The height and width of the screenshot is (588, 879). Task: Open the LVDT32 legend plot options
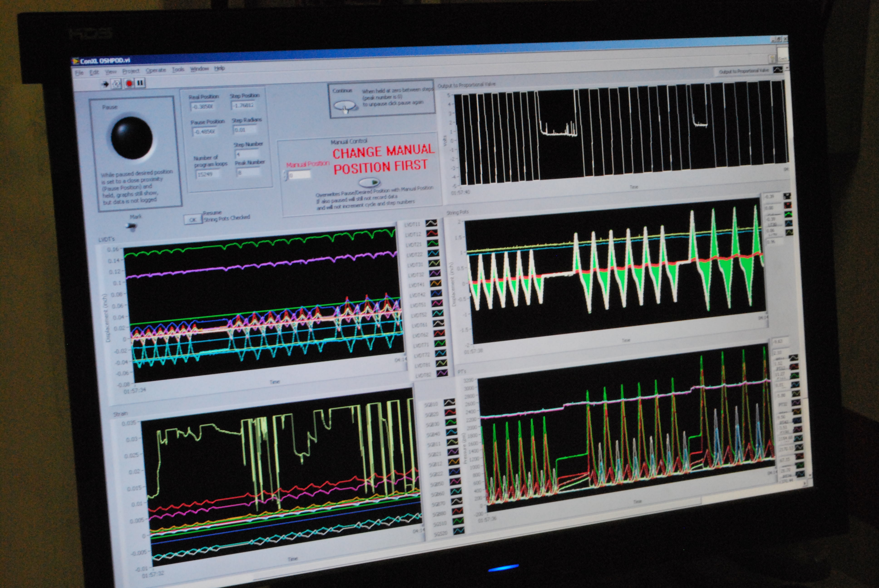coord(435,274)
